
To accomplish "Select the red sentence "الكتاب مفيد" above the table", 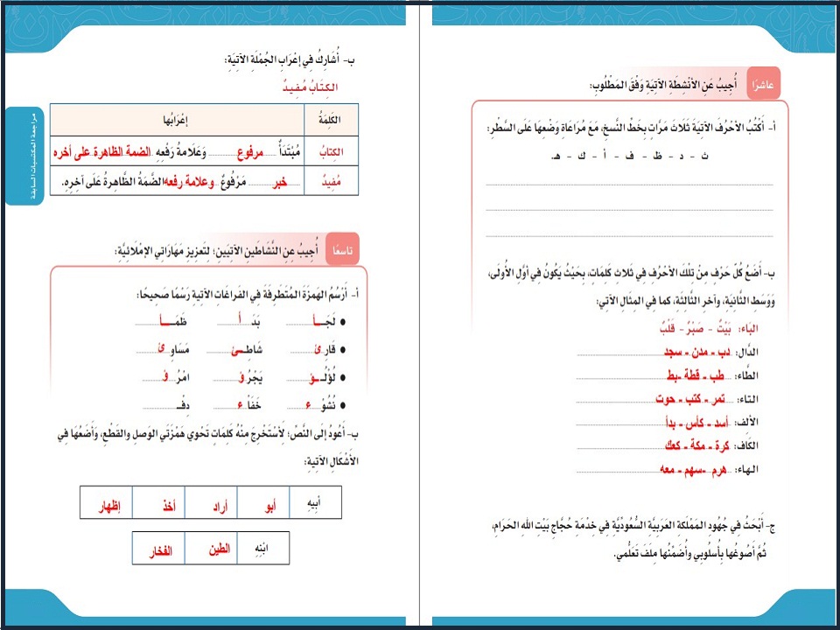I will [x=310, y=87].
